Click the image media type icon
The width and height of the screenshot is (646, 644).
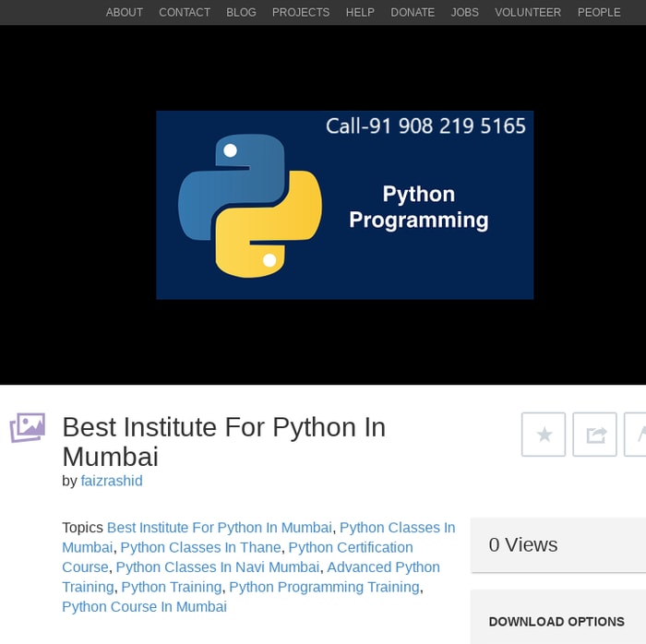[28, 427]
